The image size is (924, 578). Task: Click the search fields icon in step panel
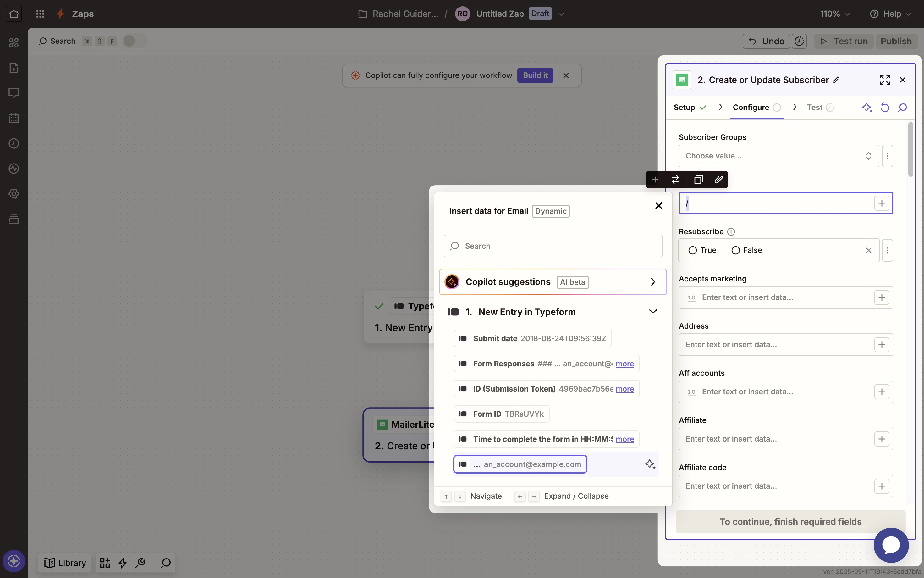(x=903, y=108)
